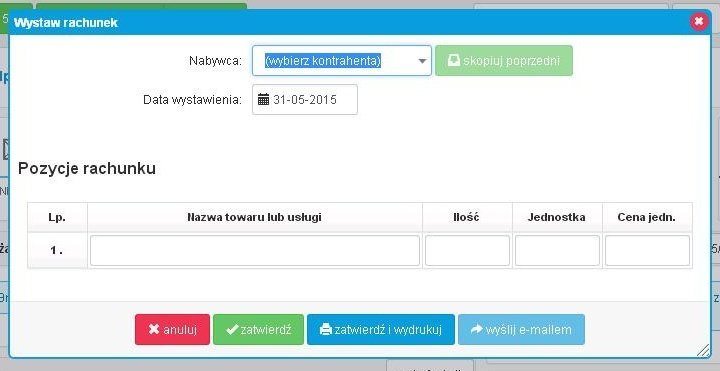720x371 pixels.
Task: Click the anuluj button
Action: point(172,329)
